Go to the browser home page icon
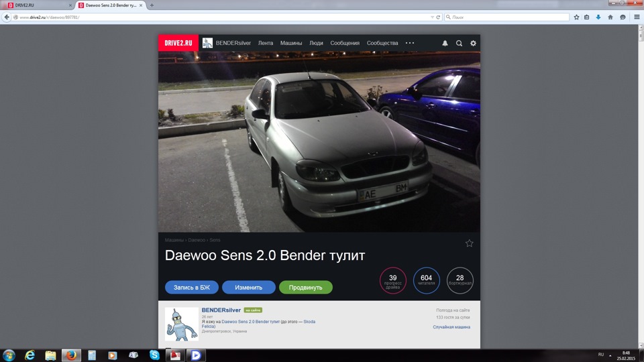This screenshot has height=362, width=644. pos(610,17)
